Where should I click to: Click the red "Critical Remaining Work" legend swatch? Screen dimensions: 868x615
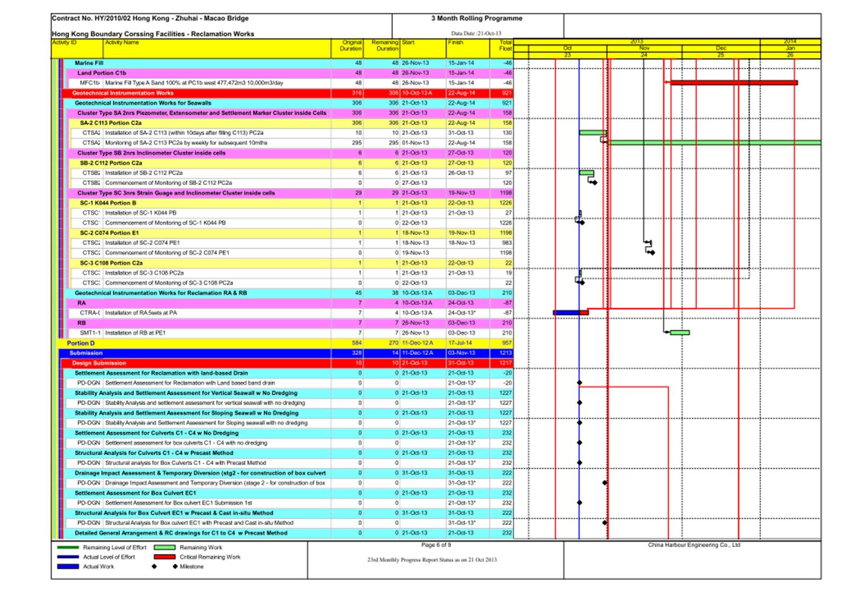pos(164,557)
